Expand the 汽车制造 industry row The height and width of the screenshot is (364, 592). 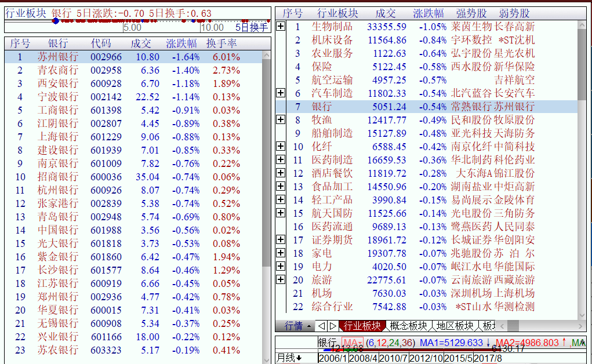[281, 93]
